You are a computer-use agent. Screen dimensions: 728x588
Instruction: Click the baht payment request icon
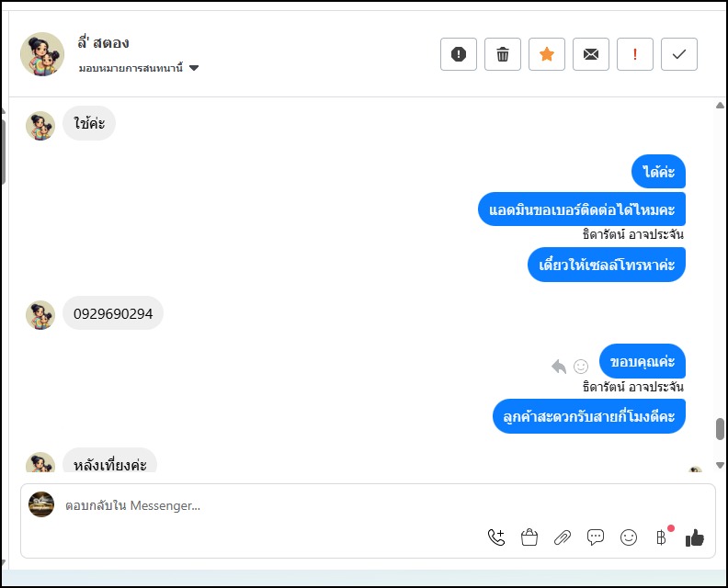click(x=661, y=537)
